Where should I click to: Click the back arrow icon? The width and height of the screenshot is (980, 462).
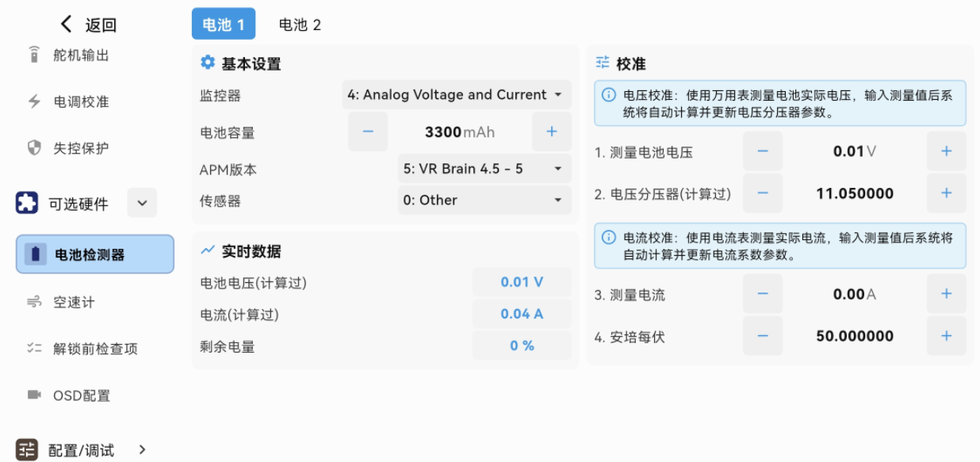pyautogui.click(x=67, y=25)
